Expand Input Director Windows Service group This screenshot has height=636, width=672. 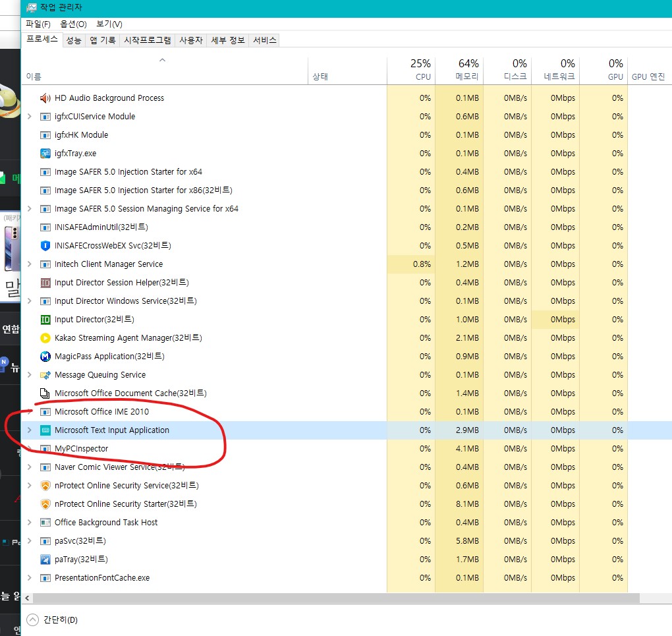pyautogui.click(x=29, y=301)
